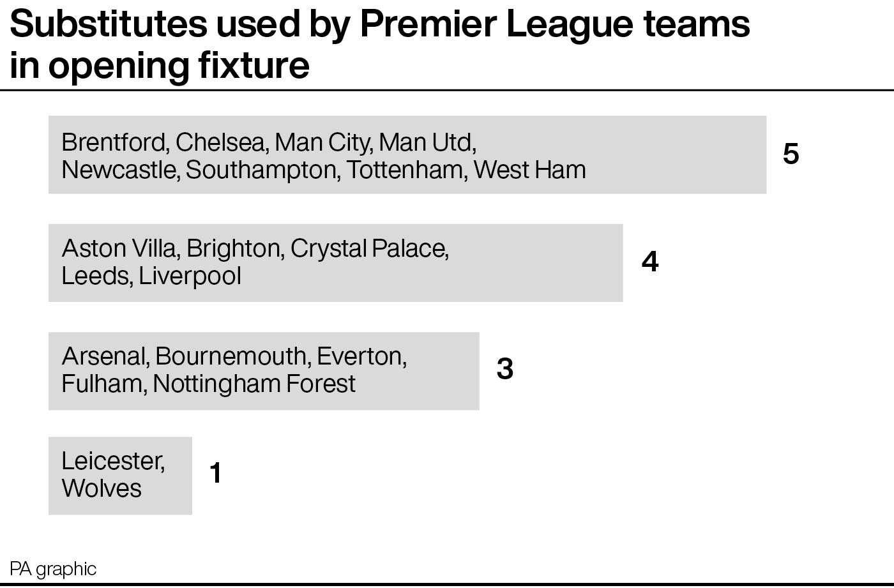Click the value label 1

coord(216,474)
